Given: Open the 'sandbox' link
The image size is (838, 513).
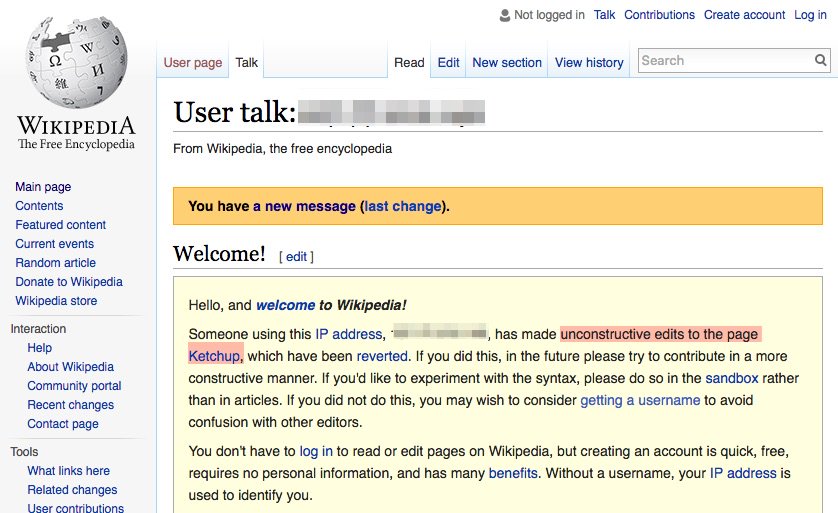Looking at the screenshot, I should 732,378.
